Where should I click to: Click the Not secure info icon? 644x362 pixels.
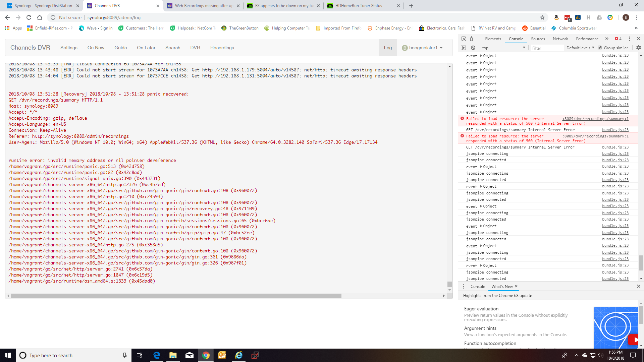point(53,17)
